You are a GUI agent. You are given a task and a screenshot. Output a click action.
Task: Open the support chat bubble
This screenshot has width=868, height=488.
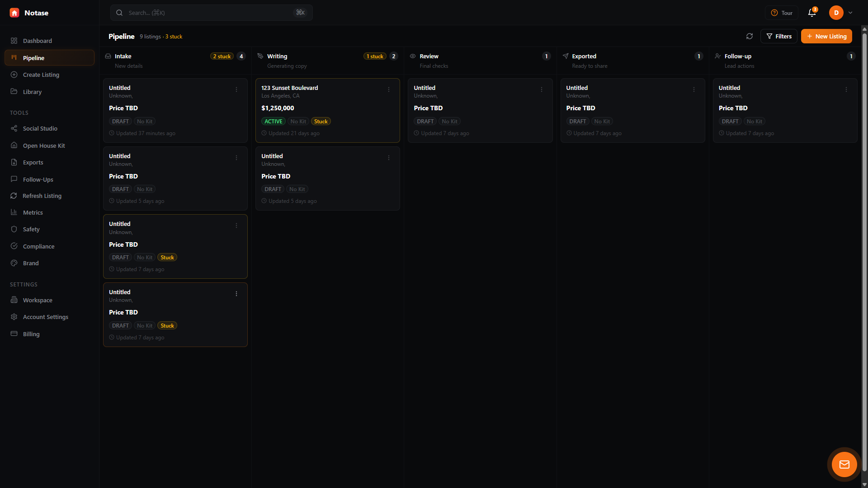tap(844, 464)
